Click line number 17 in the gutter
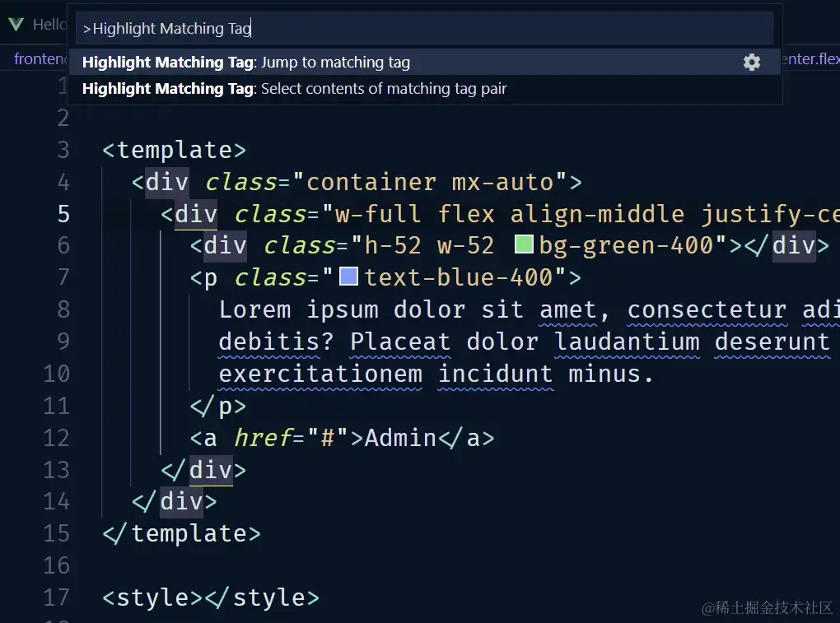 pos(56,597)
